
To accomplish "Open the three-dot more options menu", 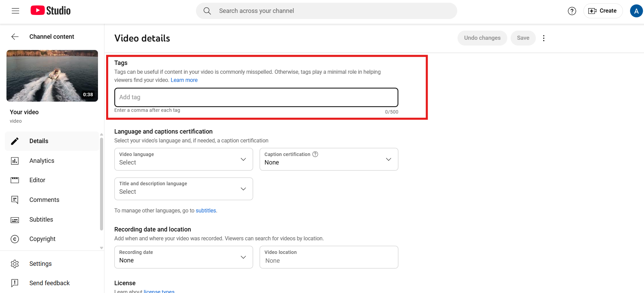I will tap(544, 38).
